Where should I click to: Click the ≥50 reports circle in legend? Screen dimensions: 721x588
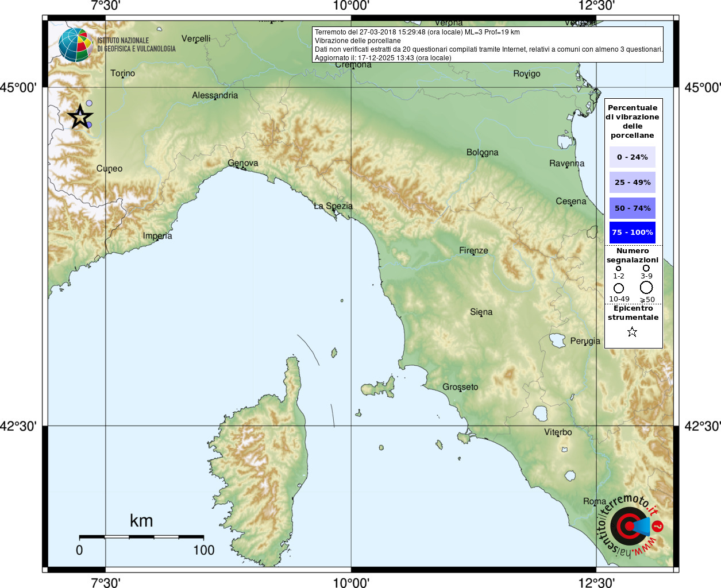[x=646, y=287]
